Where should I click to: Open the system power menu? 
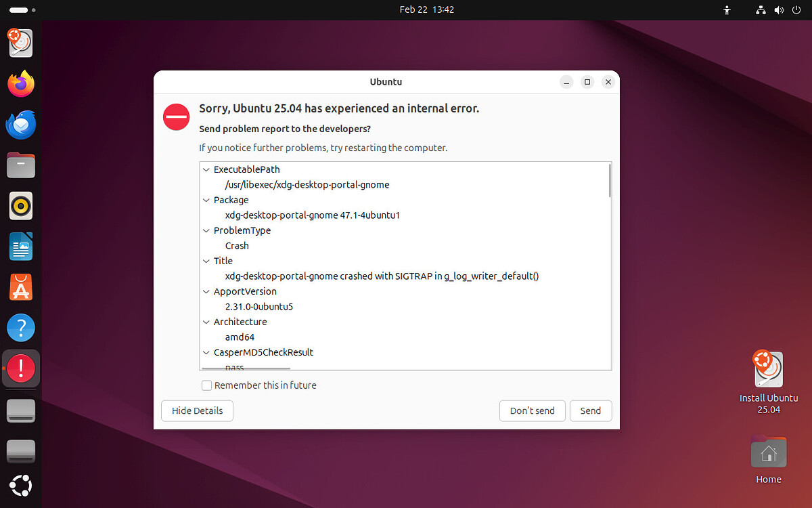(797, 9)
